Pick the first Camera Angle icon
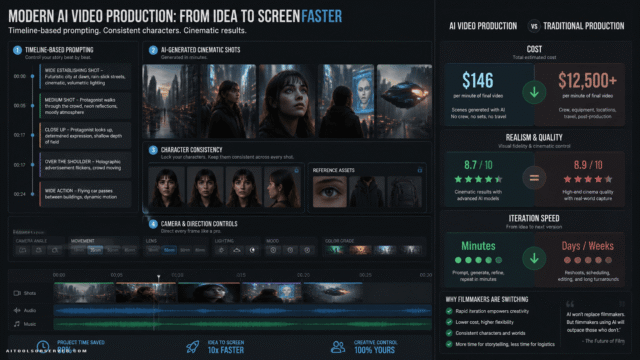 click(x=23, y=250)
